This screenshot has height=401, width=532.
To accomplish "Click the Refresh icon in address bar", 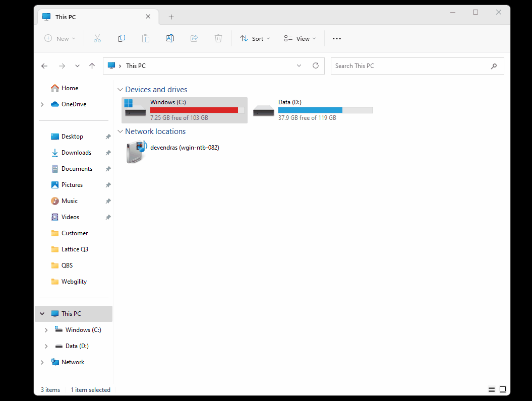I will [316, 65].
